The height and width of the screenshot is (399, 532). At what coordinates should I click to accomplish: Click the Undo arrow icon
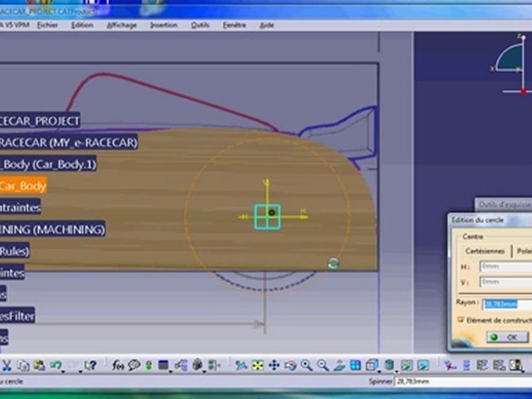[x=55, y=365]
